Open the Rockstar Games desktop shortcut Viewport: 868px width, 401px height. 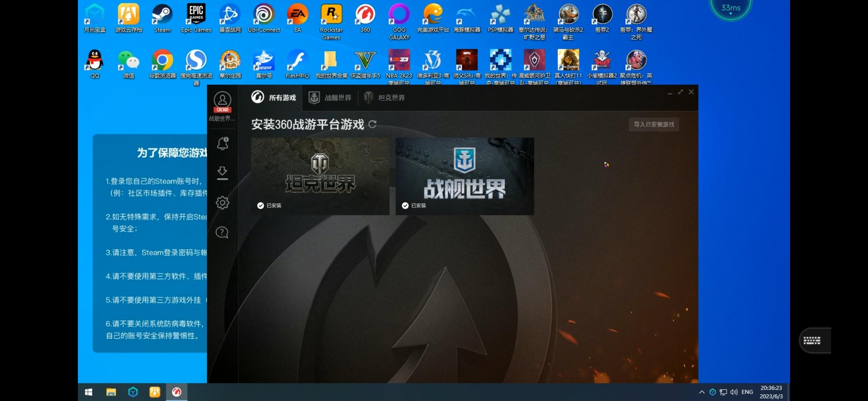tap(331, 22)
